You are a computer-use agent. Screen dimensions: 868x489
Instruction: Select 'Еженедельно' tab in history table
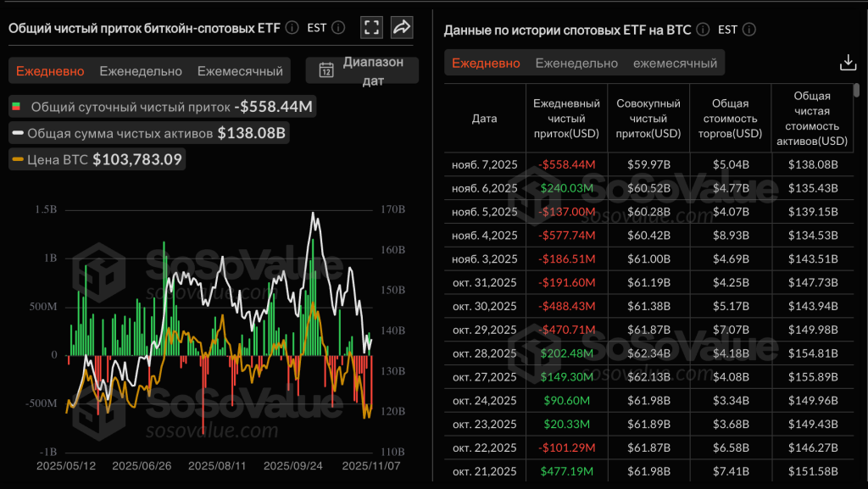point(576,64)
